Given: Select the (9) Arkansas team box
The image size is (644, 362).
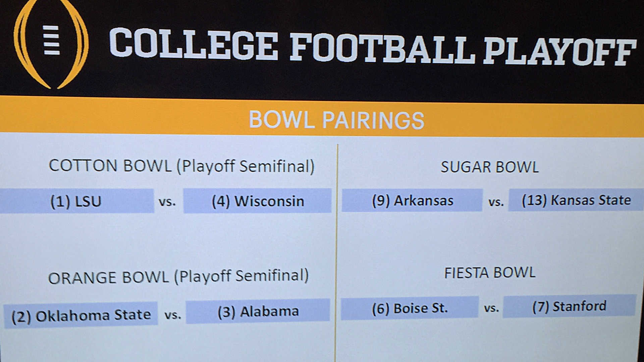Looking at the screenshot, I should coord(412,200).
